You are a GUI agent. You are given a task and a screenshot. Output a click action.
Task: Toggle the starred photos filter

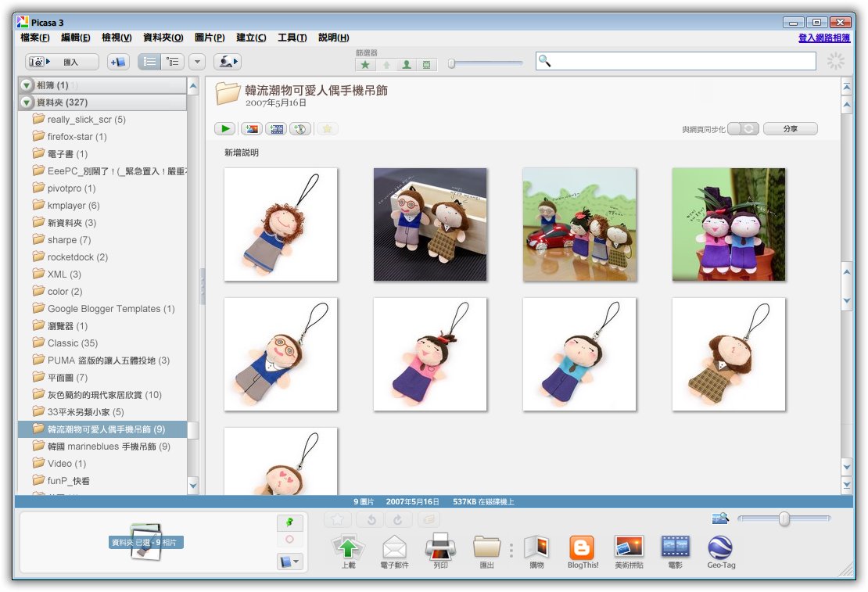(365, 66)
